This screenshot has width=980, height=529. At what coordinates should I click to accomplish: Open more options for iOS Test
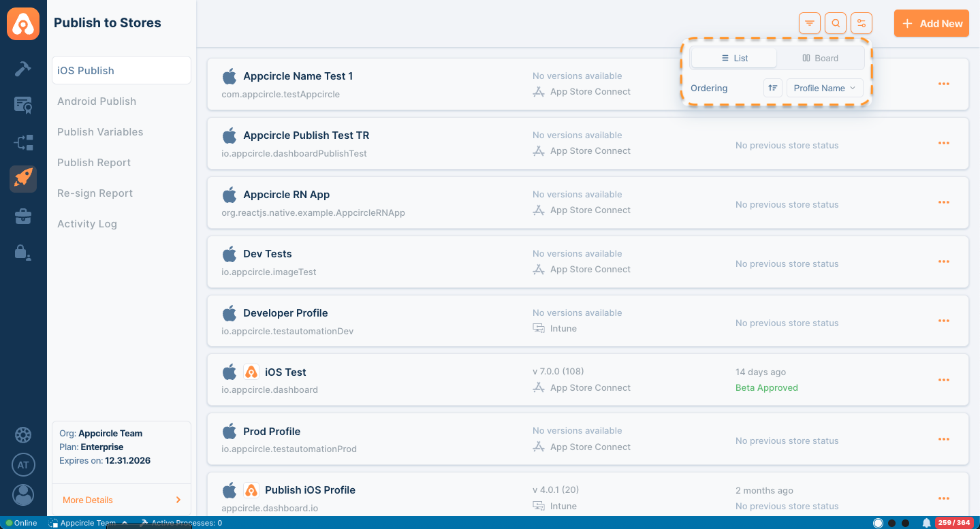[944, 380]
